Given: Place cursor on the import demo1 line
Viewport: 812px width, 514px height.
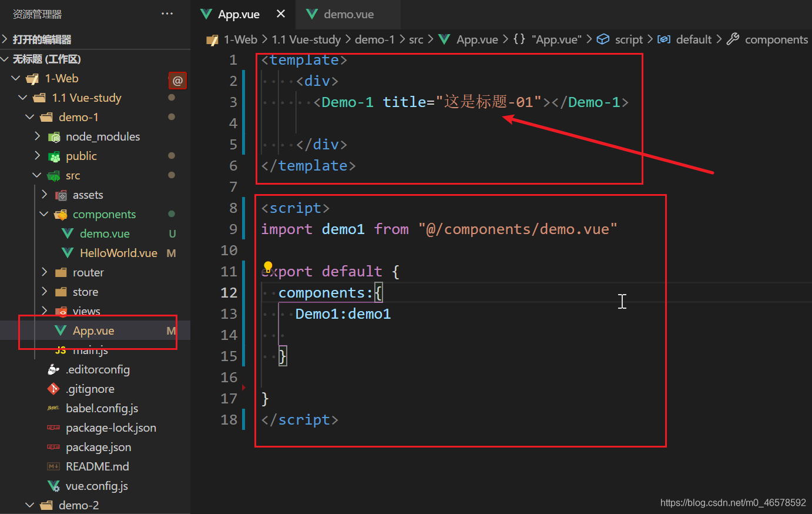Looking at the screenshot, I should click(439, 229).
